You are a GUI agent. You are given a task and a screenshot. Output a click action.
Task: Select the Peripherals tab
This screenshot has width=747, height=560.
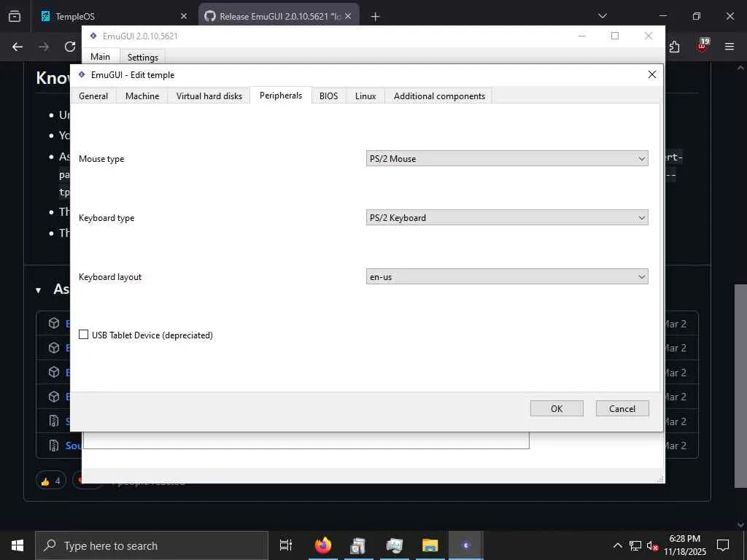pyautogui.click(x=281, y=96)
